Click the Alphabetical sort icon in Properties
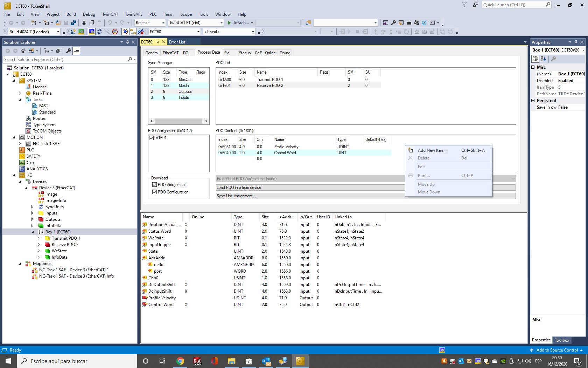 click(543, 59)
